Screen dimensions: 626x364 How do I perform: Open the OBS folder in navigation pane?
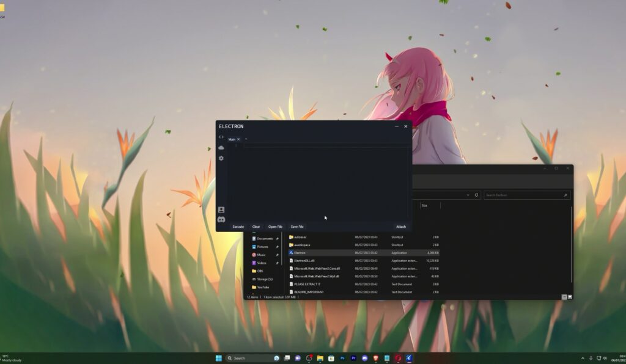pyautogui.click(x=260, y=271)
